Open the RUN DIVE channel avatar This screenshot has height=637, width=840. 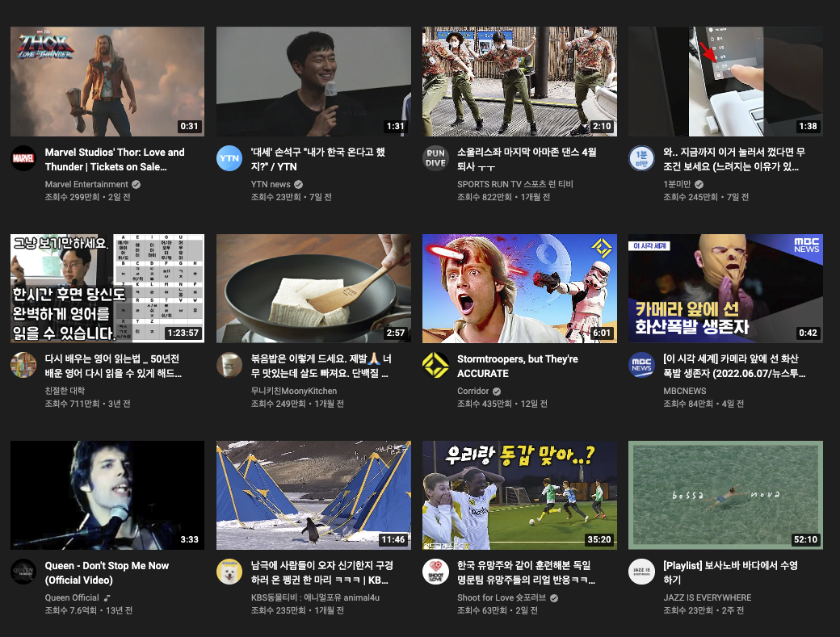435,158
